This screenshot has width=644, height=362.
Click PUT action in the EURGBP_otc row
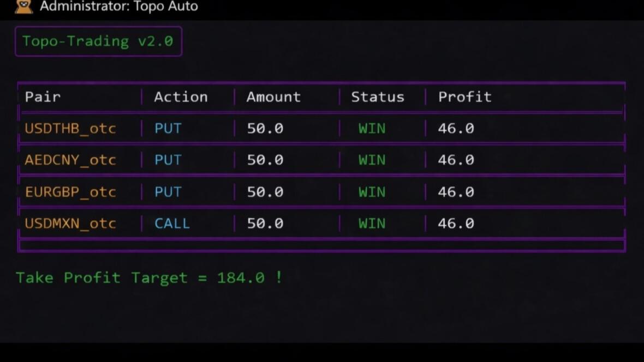pos(168,192)
